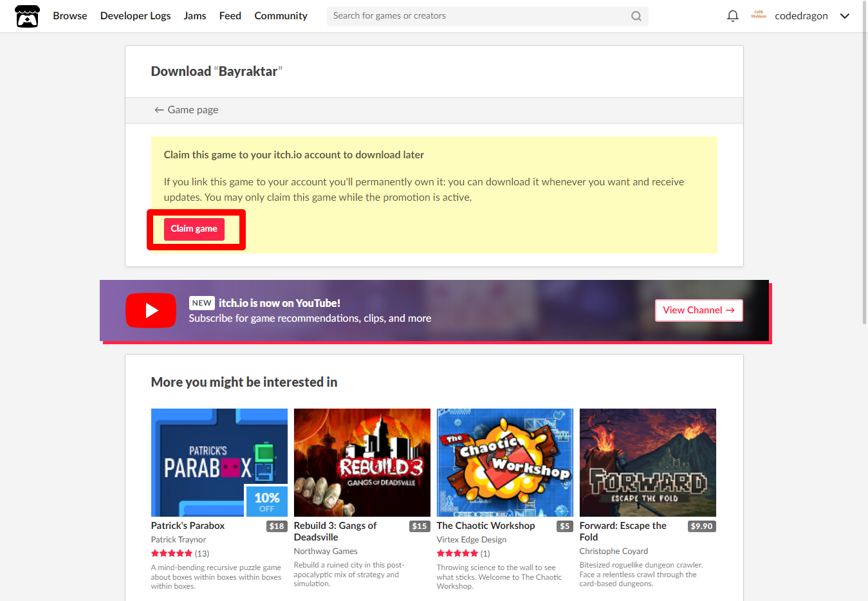868x601 pixels.
Task: Go back to the Game page
Action: tap(186, 110)
